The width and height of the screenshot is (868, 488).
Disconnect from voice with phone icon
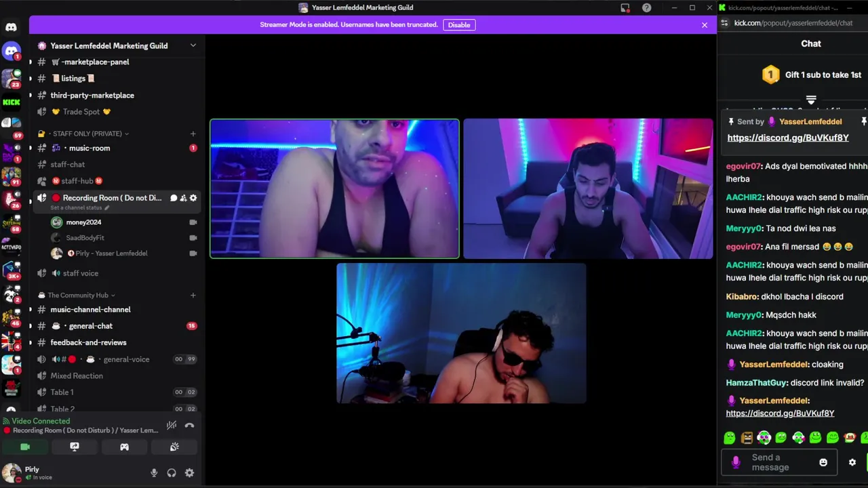(189, 426)
